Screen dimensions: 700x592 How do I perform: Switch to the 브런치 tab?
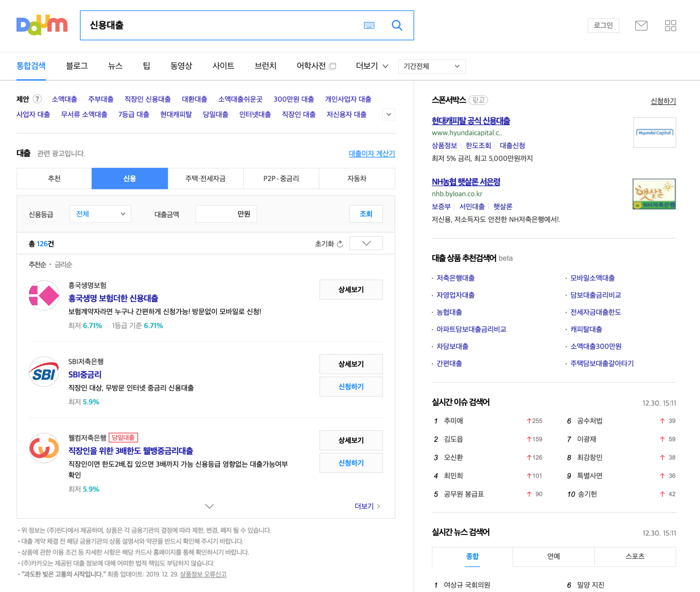[266, 66]
